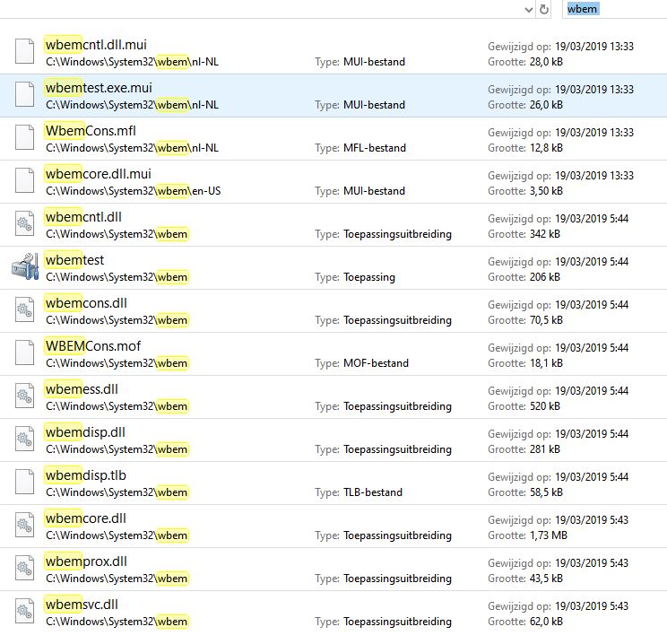Click the wbemdisp.tlb file icon

click(25, 483)
